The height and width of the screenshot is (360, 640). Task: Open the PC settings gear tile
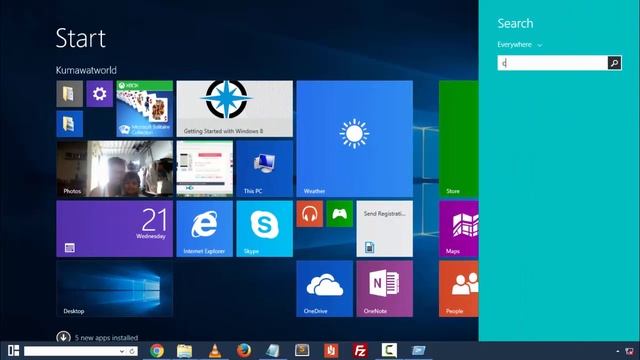click(100, 94)
